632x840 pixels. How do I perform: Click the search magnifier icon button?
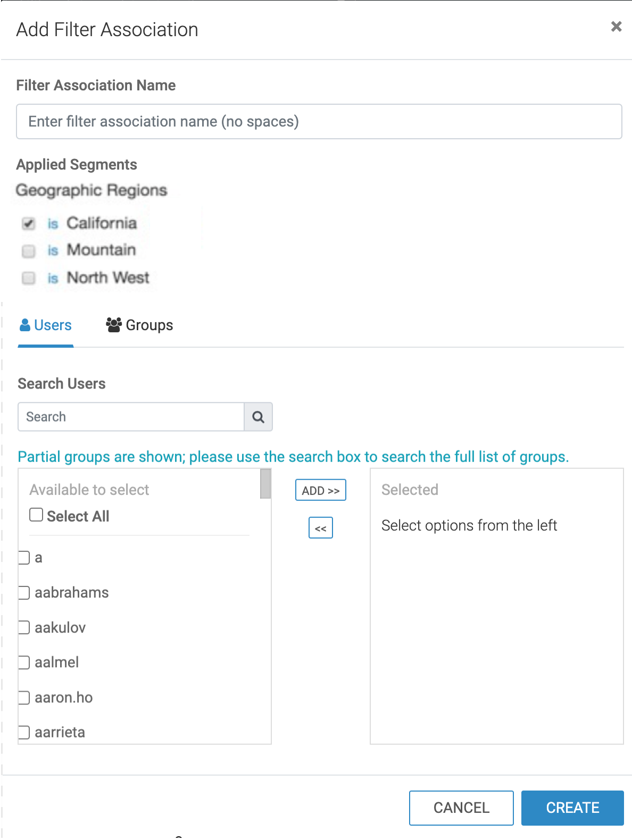coord(258,417)
